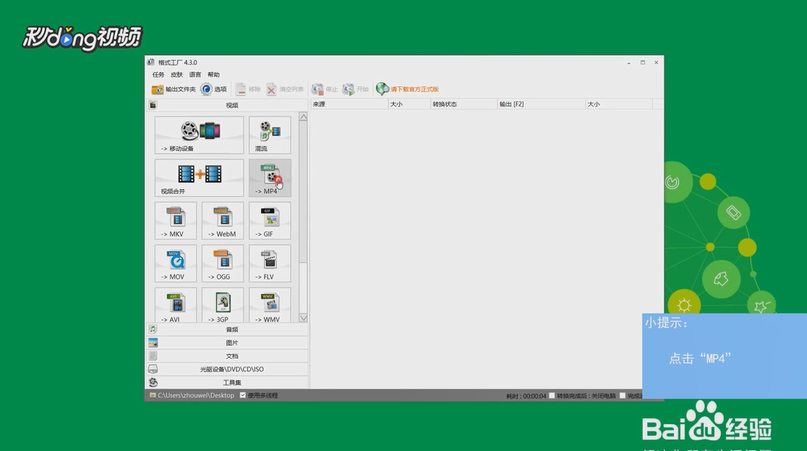Choose the -> AVI conversion button
807x451 pixels.
point(176,305)
